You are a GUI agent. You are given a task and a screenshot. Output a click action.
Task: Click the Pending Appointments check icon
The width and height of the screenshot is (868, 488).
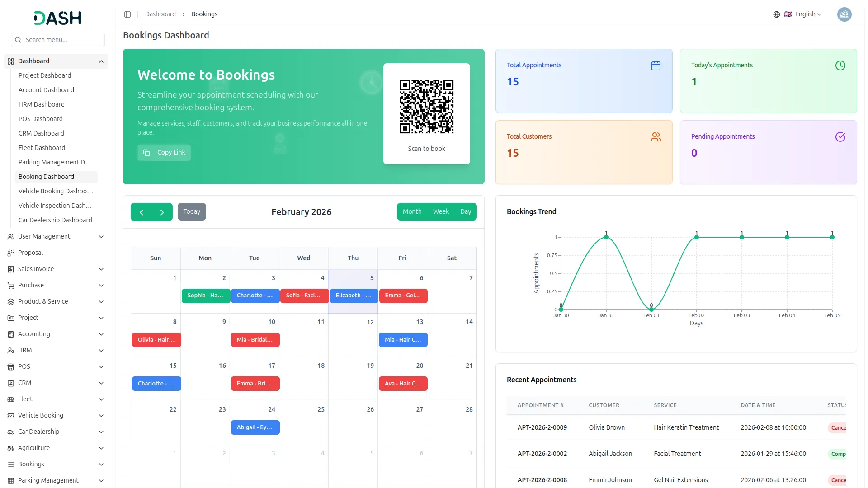click(x=840, y=137)
